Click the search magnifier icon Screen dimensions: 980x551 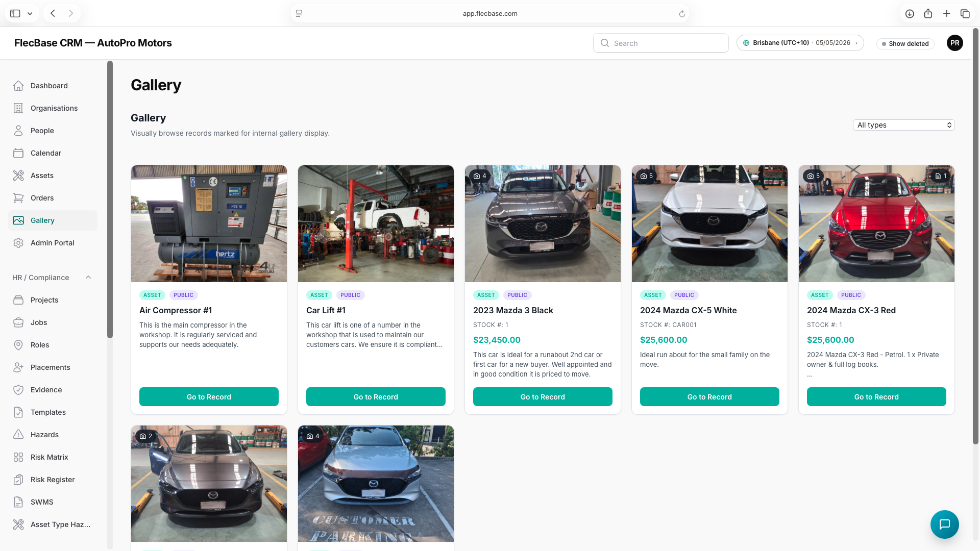pos(605,43)
